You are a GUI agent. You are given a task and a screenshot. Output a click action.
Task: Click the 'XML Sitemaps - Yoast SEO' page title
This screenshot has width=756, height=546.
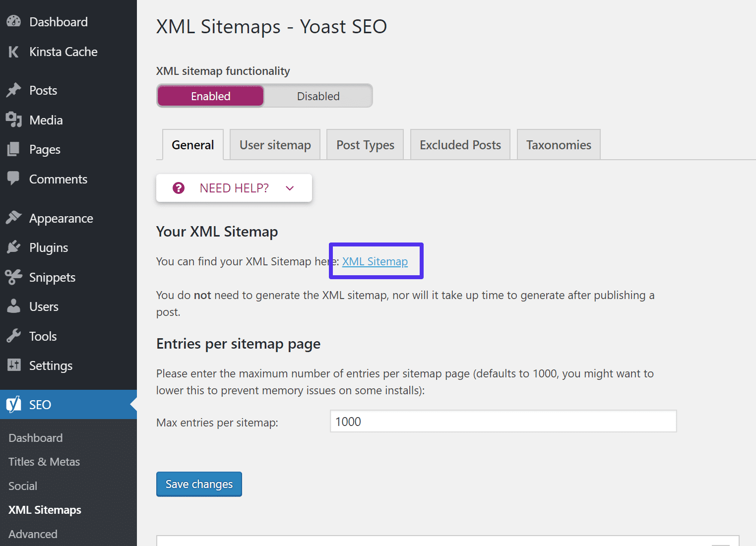coord(271,26)
